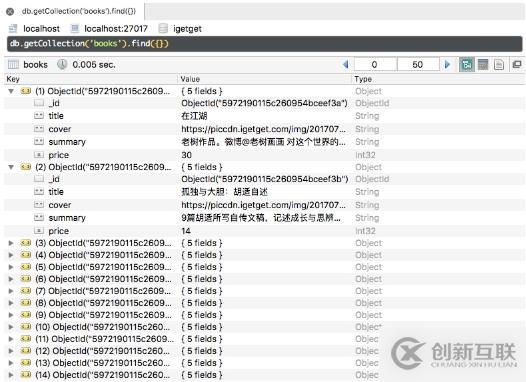Close the books find query tab
This screenshot has height=382, width=526.
coord(10,12)
